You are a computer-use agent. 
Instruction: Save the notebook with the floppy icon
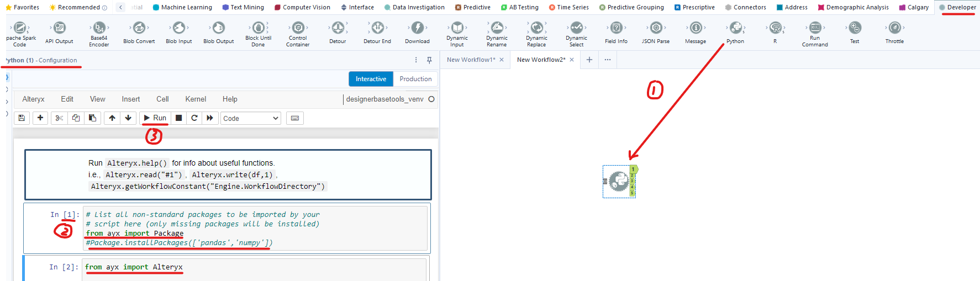point(22,118)
